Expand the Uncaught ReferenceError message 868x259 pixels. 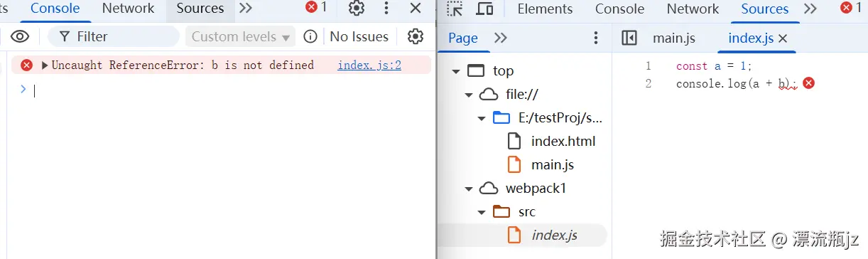[x=45, y=65]
